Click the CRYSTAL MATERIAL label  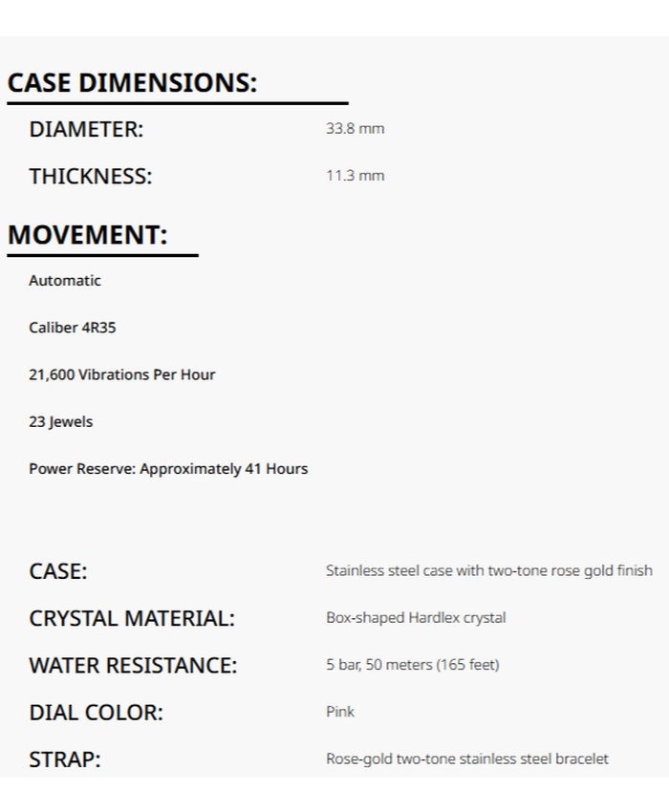[x=131, y=618]
